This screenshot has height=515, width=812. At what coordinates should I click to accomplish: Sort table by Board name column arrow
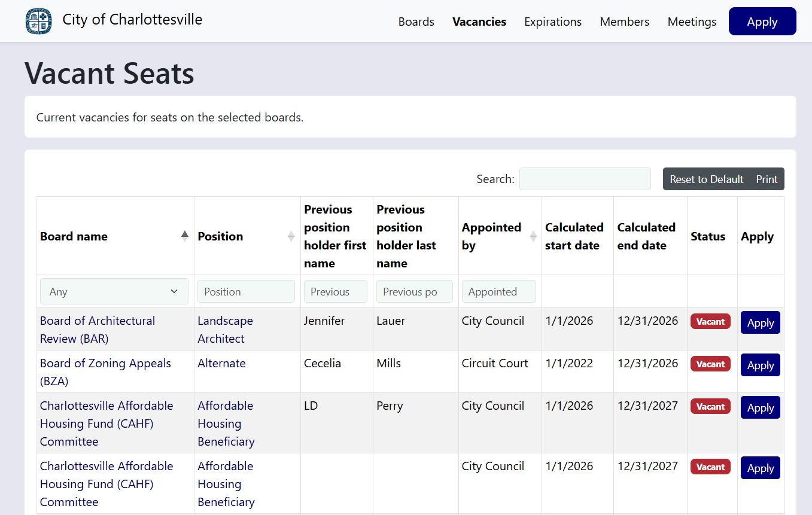point(185,236)
